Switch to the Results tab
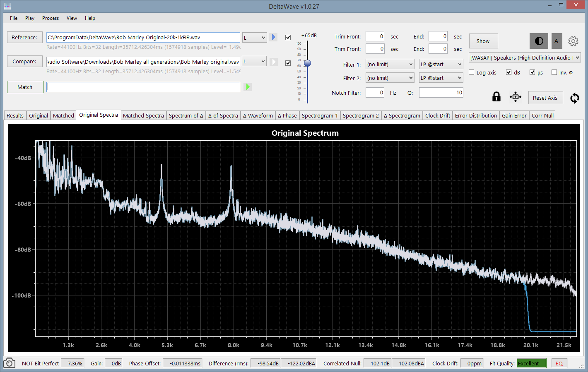The image size is (588, 372). pyautogui.click(x=15, y=115)
